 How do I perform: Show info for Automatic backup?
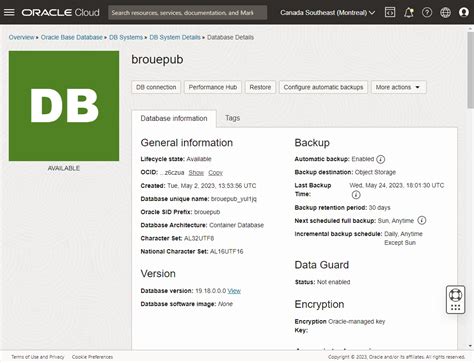coord(381,159)
